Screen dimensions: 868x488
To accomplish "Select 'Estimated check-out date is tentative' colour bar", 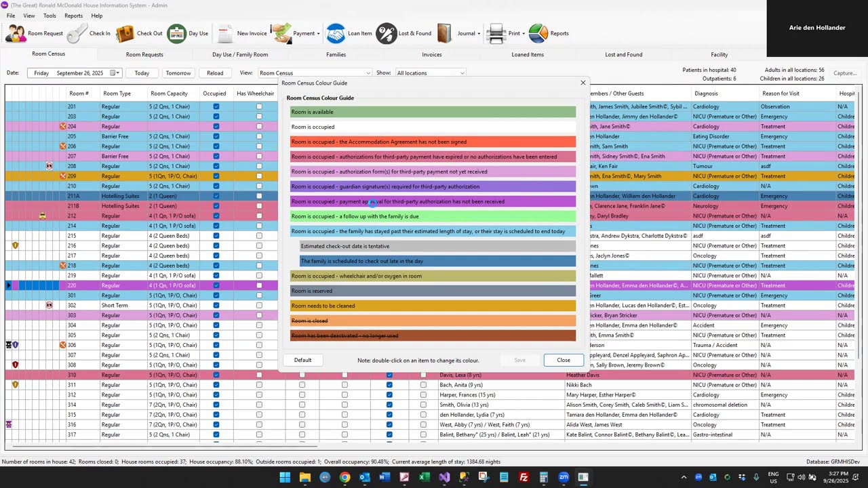I will [x=437, y=246].
